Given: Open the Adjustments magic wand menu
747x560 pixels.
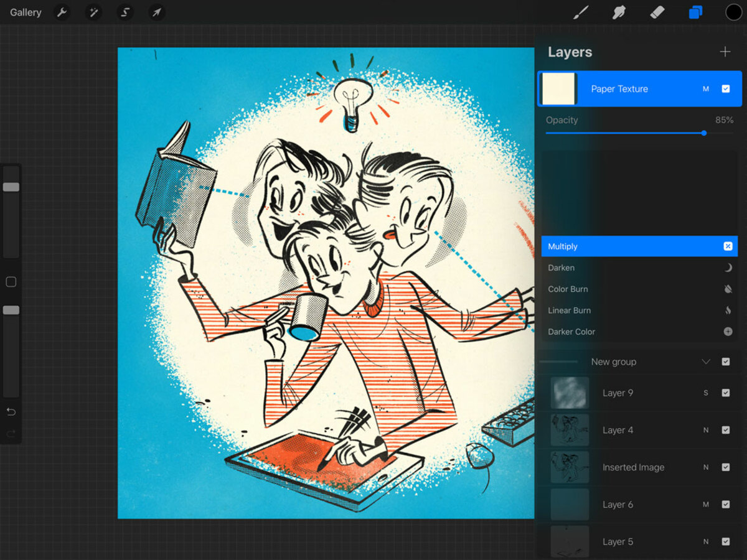Looking at the screenshot, I should [94, 12].
